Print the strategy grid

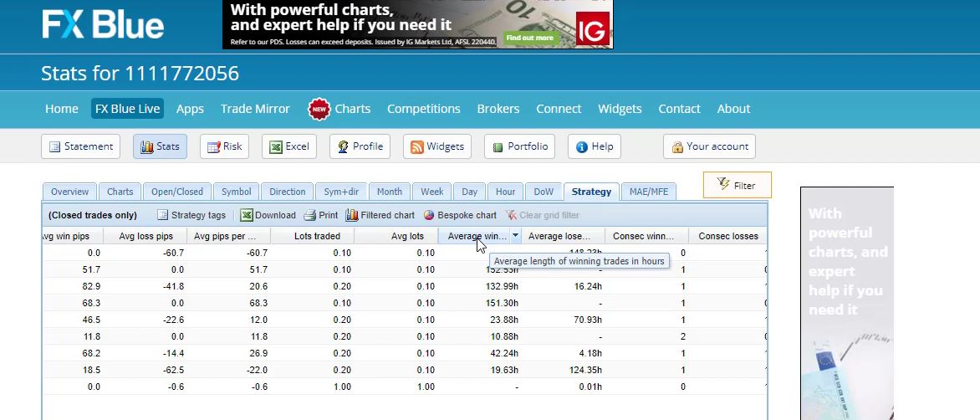(x=320, y=215)
